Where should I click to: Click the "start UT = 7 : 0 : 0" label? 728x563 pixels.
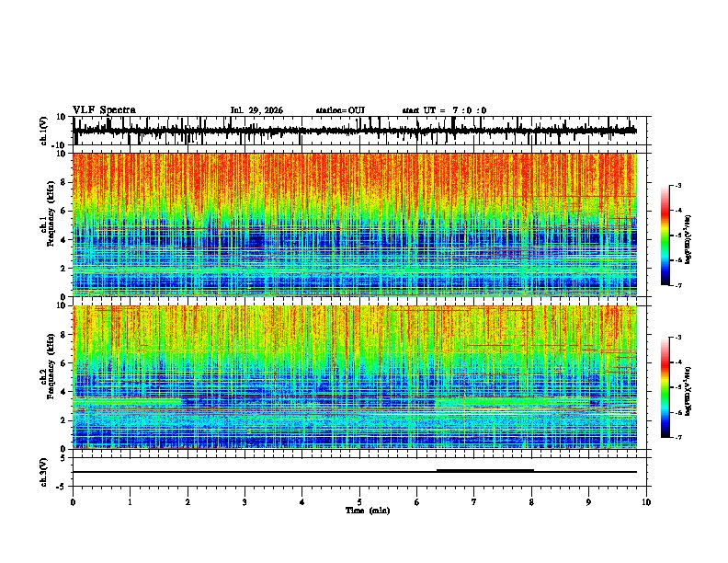pos(444,110)
